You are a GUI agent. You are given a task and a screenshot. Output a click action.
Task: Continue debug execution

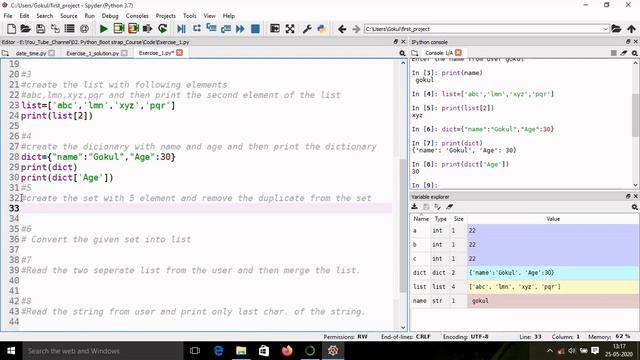tap(240, 29)
